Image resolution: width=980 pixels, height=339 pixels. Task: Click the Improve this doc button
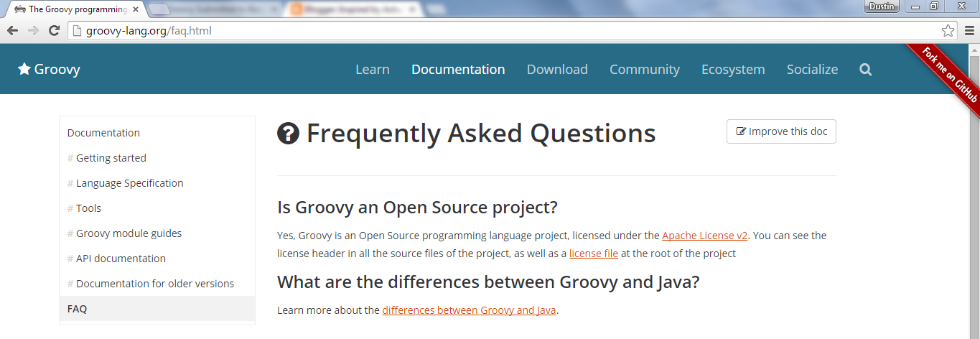781,132
